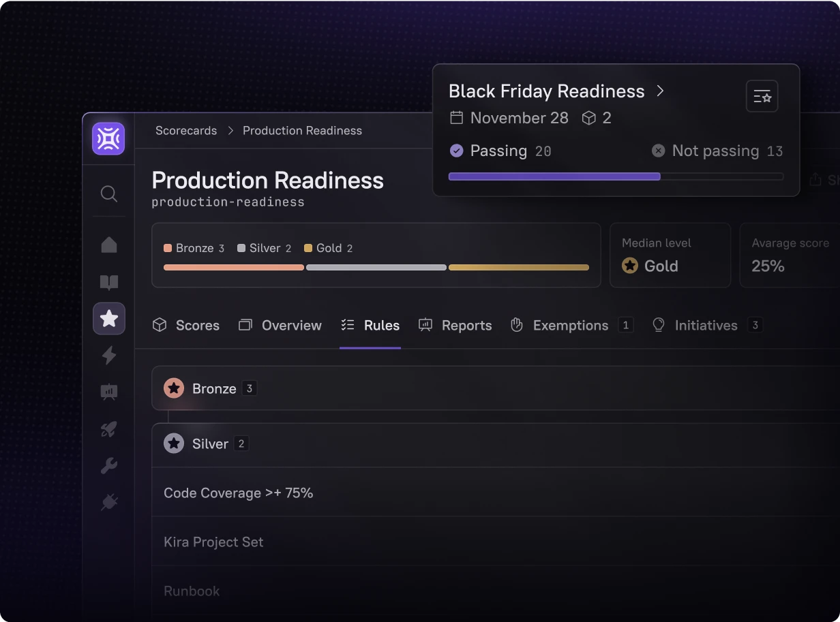Open Black Friday Readiness via chevron arrow

click(660, 91)
